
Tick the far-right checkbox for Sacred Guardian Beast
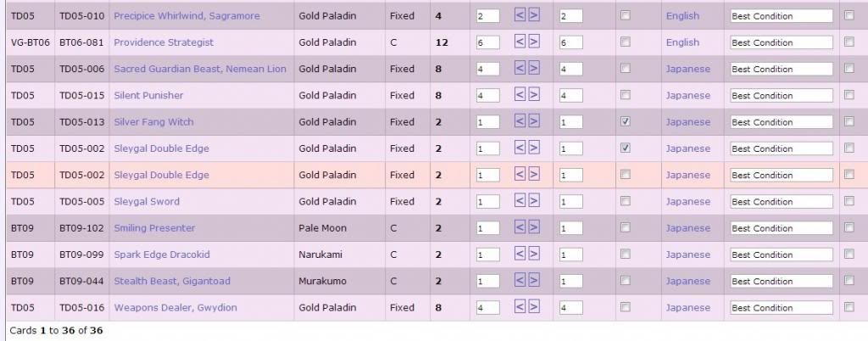tap(849, 69)
